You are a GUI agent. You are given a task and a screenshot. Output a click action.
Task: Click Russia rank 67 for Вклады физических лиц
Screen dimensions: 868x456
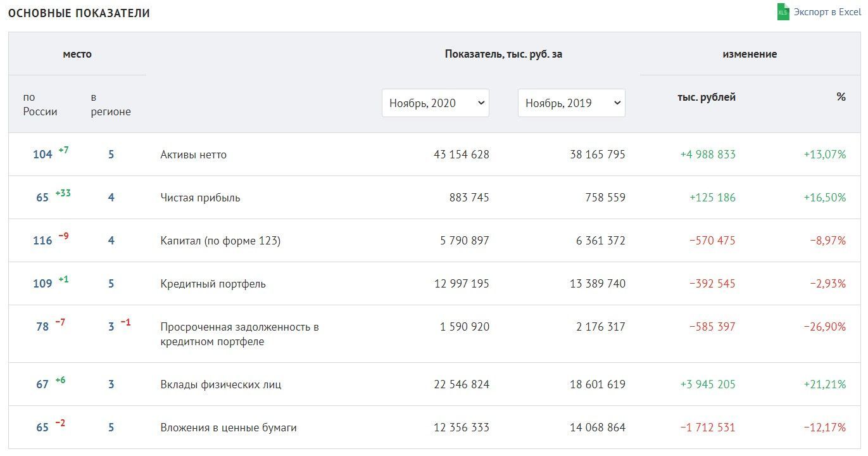pos(42,384)
